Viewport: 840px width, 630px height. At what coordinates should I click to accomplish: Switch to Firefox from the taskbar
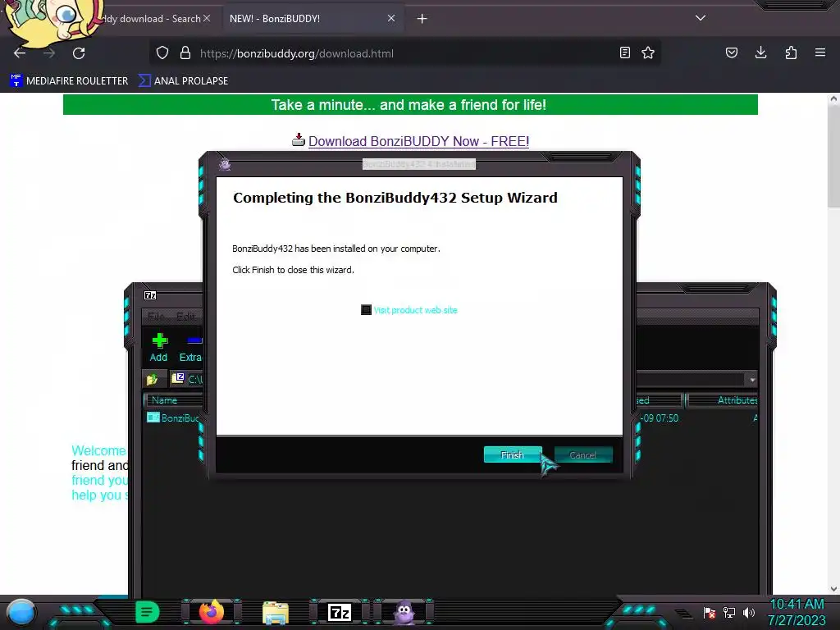(x=211, y=612)
